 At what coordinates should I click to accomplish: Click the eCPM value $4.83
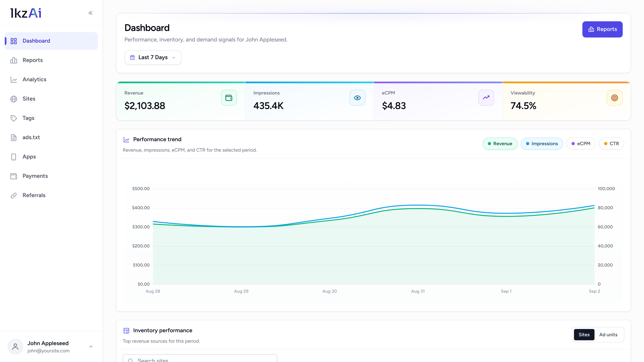coord(394,106)
